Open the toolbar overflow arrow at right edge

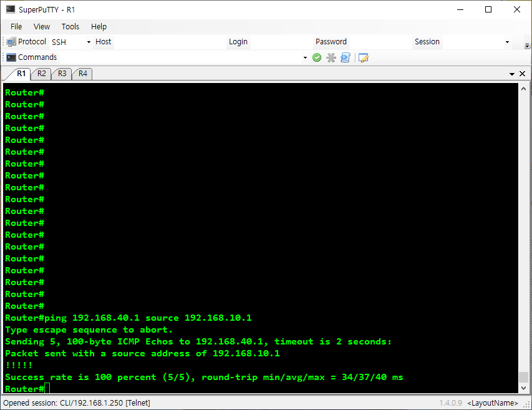pos(527,46)
